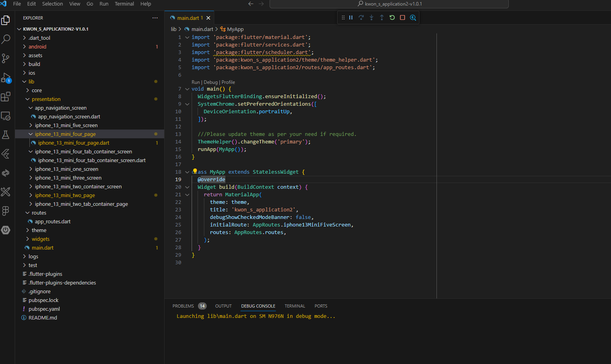Screen dimensions: 611x364
Task: Open the Terminal menu
Action: (124, 4)
